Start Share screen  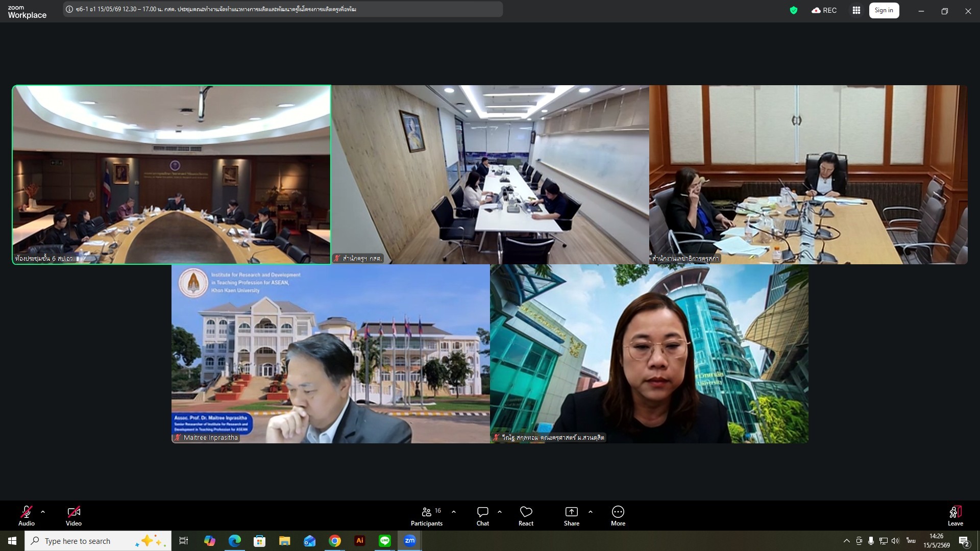[x=572, y=515]
